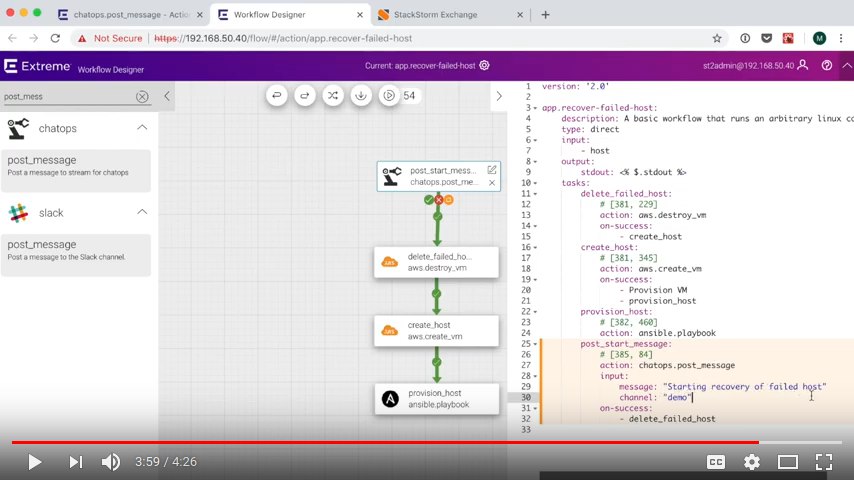
Task: Go back in the browser
Action: (x=13, y=38)
